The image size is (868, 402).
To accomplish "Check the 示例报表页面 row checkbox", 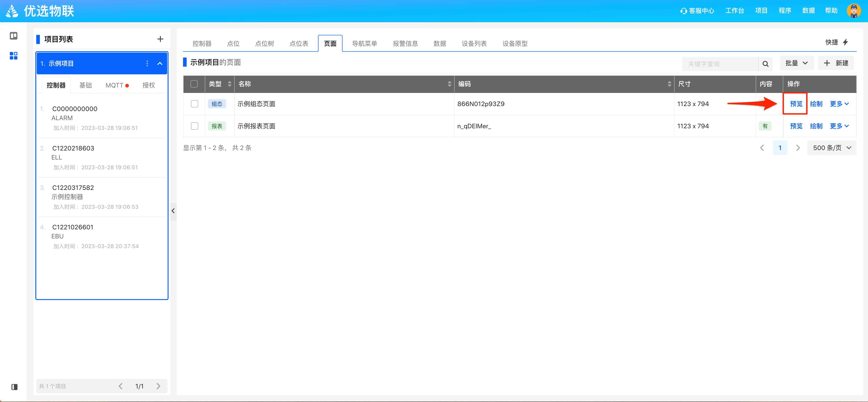I will 194,126.
